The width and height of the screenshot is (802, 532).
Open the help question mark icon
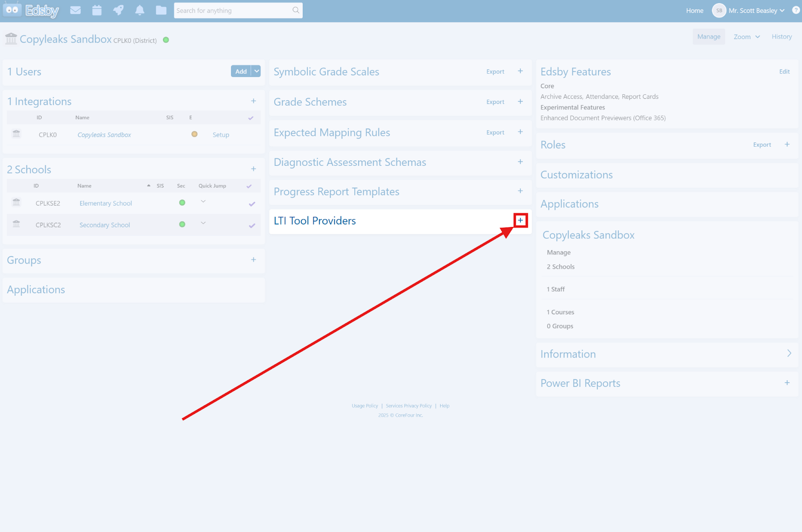tap(796, 10)
